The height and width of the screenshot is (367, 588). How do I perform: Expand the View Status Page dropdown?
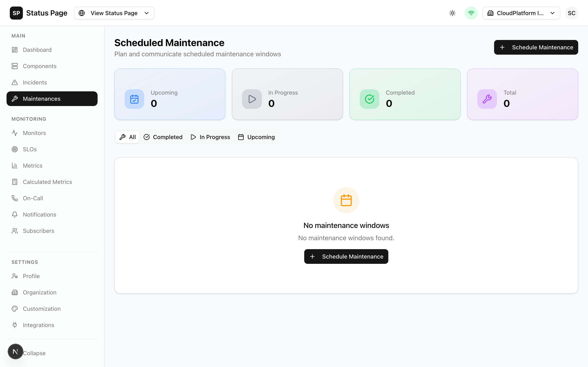pos(114,13)
